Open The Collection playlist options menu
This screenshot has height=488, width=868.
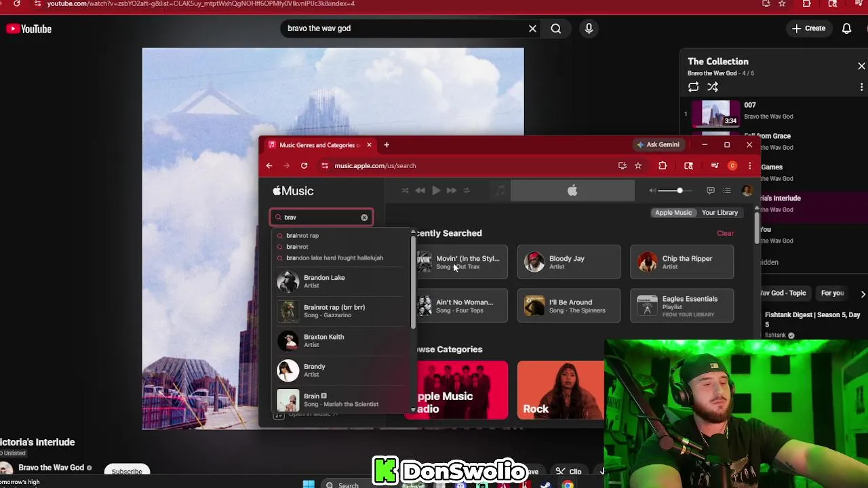click(861, 87)
